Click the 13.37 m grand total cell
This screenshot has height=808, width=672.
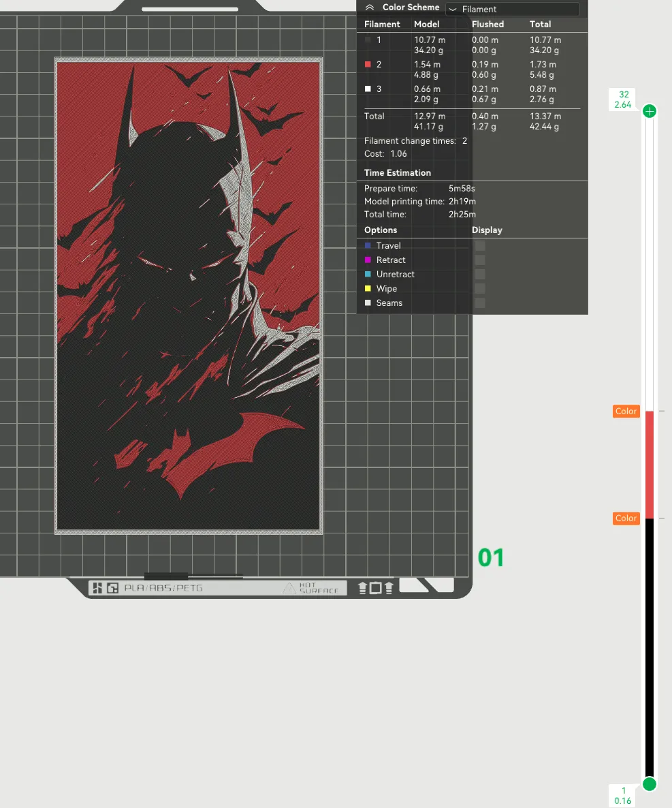click(545, 116)
